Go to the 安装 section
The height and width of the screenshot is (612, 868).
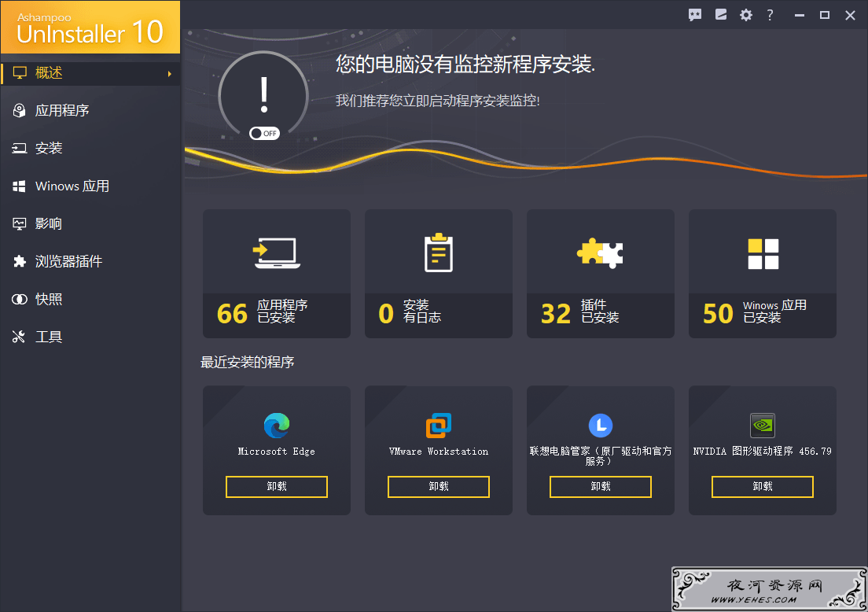[90, 148]
